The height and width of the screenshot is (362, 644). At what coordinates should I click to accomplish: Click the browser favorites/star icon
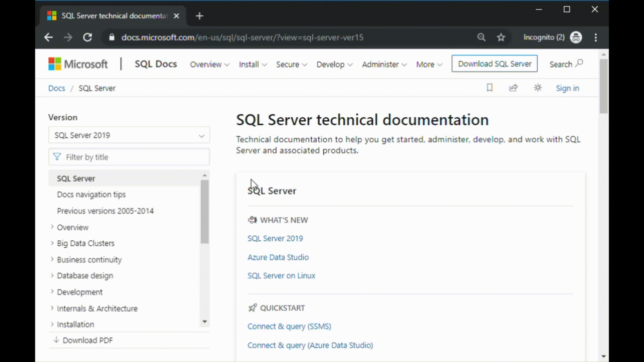tap(501, 37)
